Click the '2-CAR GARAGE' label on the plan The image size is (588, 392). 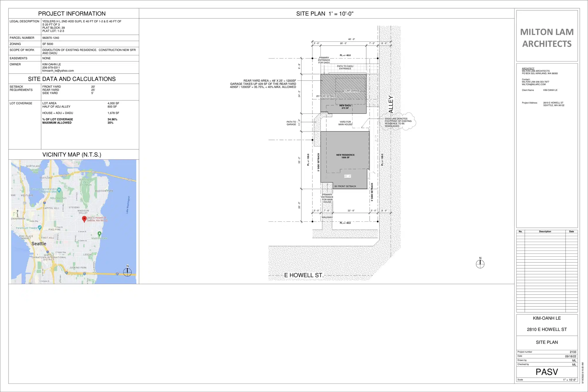351,91
